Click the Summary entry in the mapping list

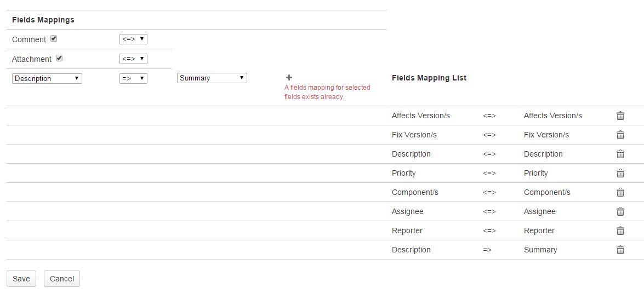pyautogui.click(x=540, y=250)
